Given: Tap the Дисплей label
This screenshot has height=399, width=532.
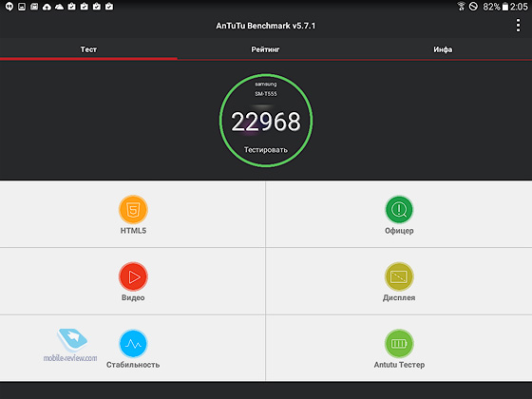Looking at the screenshot, I should [x=399, y=297].
